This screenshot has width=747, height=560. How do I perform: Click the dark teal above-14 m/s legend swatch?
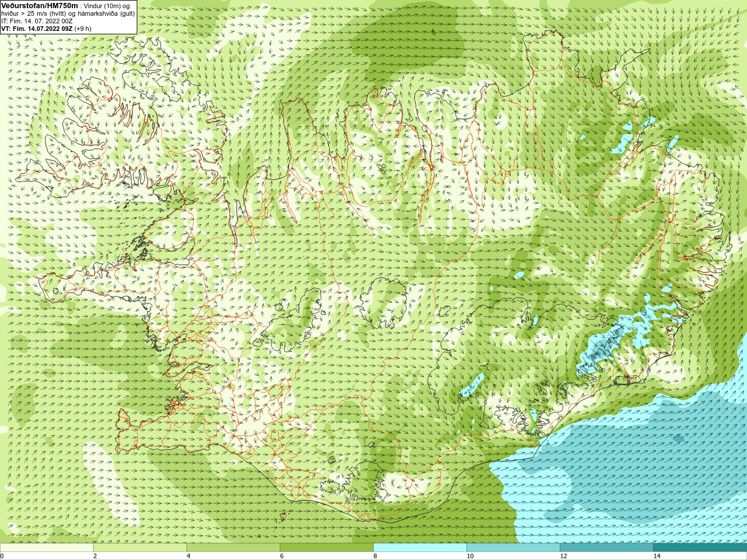click(x=700, y=548)
